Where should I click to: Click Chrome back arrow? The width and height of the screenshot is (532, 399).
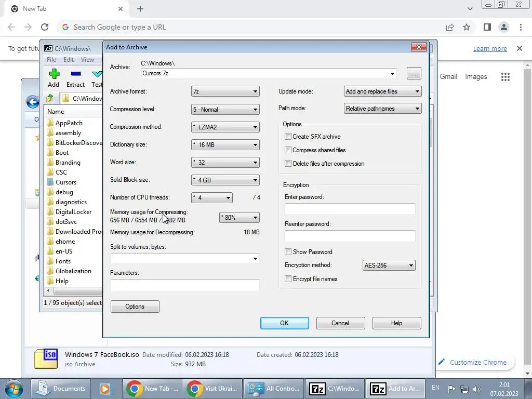[x=11, y=27]
